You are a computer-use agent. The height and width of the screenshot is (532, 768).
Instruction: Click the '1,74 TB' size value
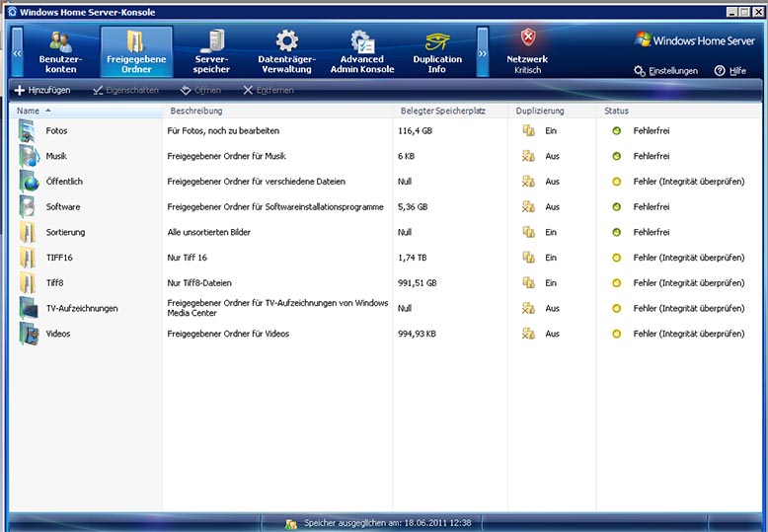(412, 258)
